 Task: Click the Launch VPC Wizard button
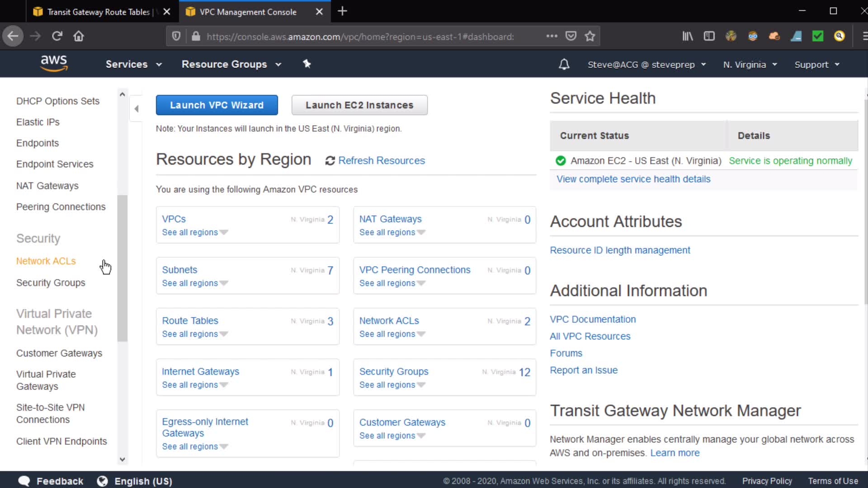point(217,105)
